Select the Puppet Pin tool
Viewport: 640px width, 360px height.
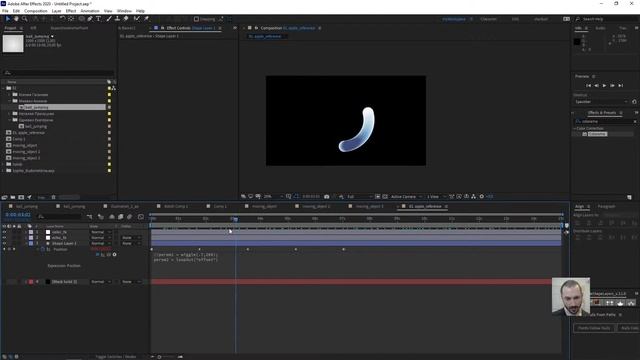pyautogui.click(x=146, y=19)
